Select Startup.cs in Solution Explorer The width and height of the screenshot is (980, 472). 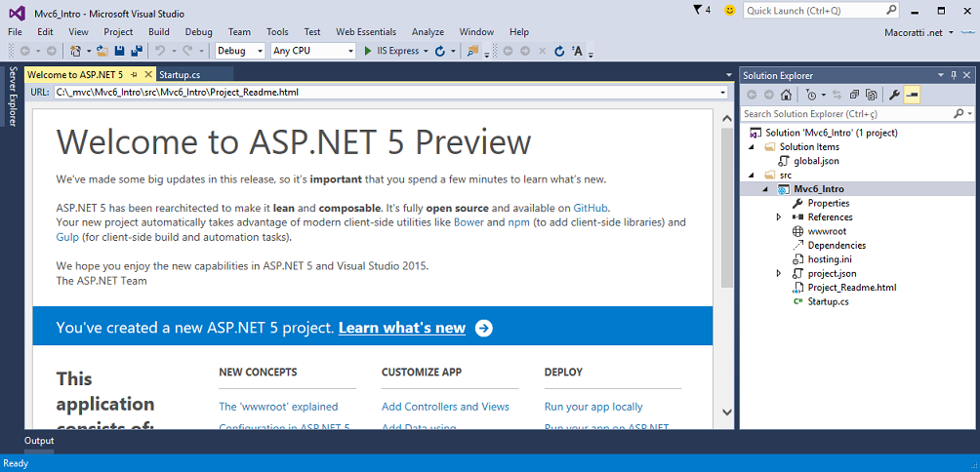click(828, 301)
